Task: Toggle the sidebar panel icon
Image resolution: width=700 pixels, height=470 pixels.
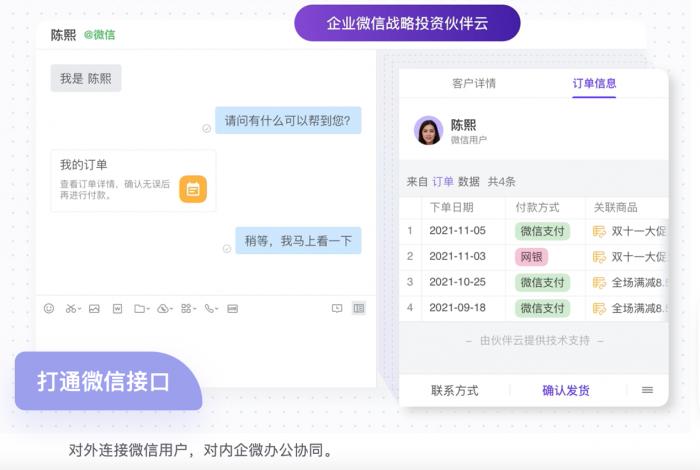Action: pos(359,308)
